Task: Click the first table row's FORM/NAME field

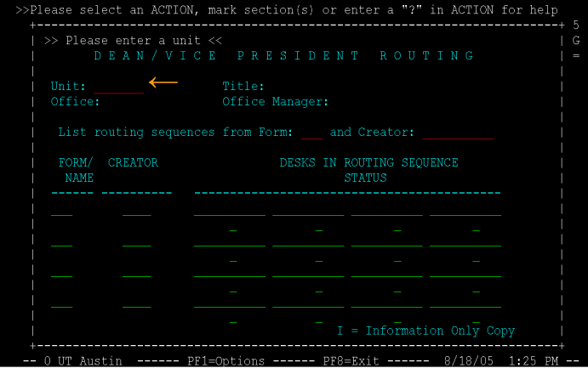Action: point(62,210)
